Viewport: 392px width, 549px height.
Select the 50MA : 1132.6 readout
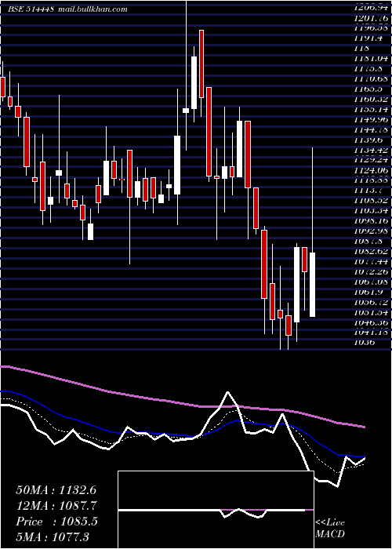pyautogui.click(x=56, y=490)
